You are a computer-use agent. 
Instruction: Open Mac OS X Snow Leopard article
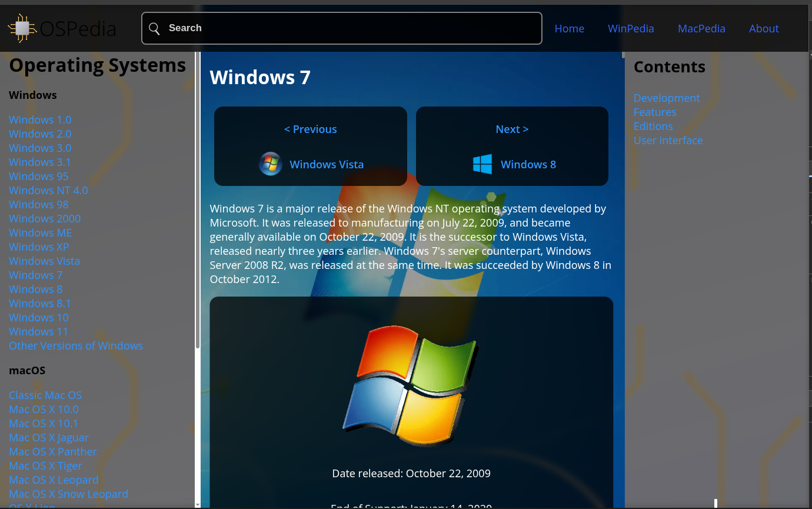point(68,494)
